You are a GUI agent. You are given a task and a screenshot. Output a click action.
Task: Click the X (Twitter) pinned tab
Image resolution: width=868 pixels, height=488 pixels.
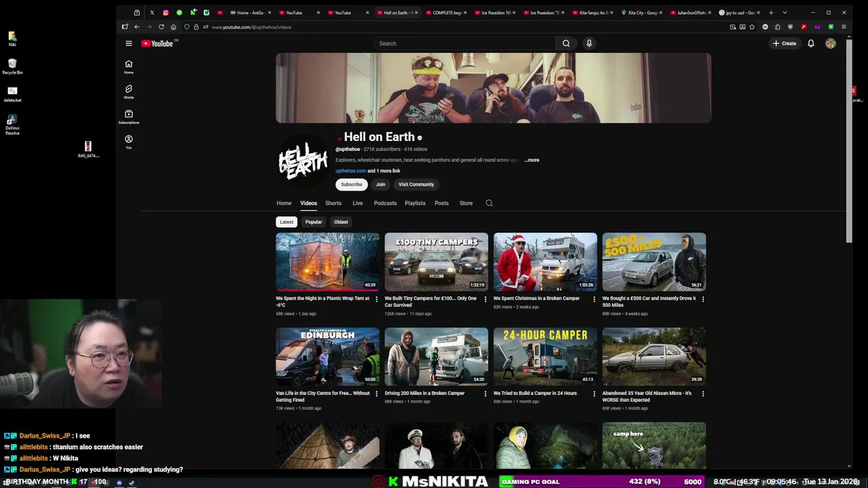pos(152,12)
